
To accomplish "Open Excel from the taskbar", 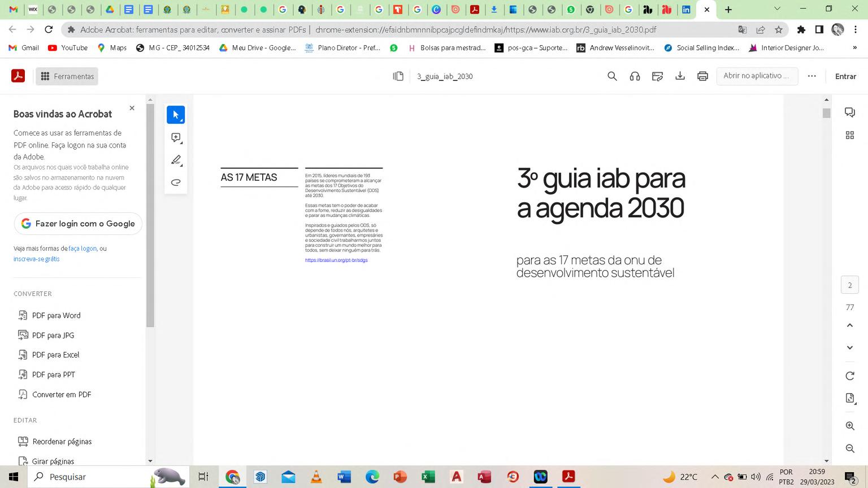I will coord(428,477).
